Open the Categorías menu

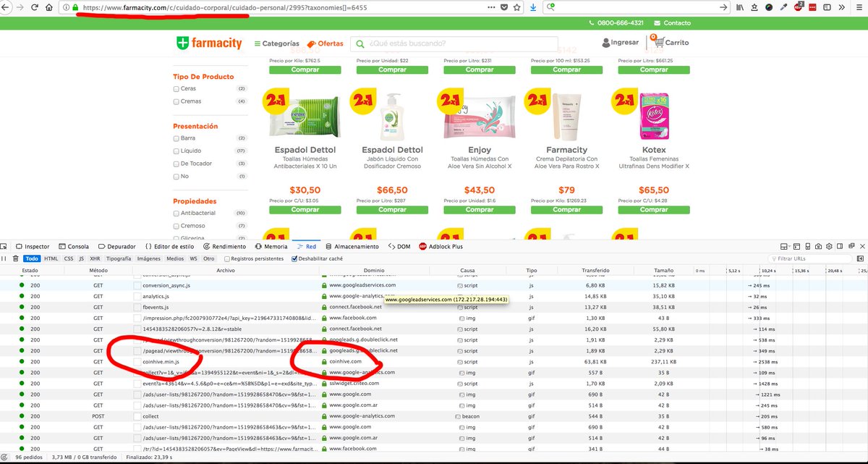tap(276, 43)
